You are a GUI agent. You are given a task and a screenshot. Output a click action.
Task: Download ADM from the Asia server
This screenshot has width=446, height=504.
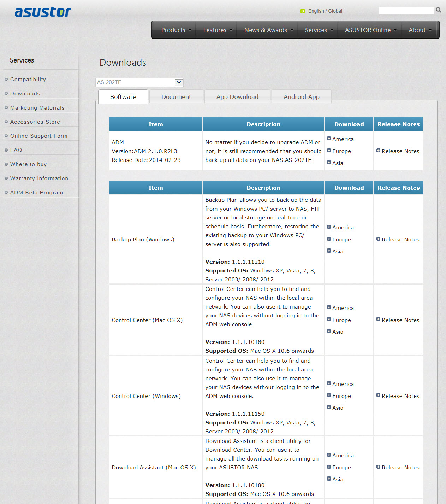338,163
